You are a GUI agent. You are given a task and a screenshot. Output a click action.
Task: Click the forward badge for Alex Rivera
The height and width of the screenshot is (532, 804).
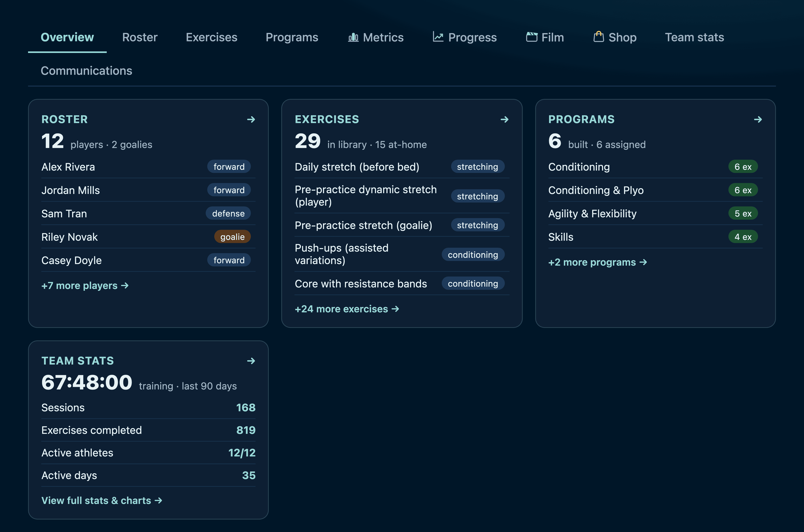tap(229, 166)
